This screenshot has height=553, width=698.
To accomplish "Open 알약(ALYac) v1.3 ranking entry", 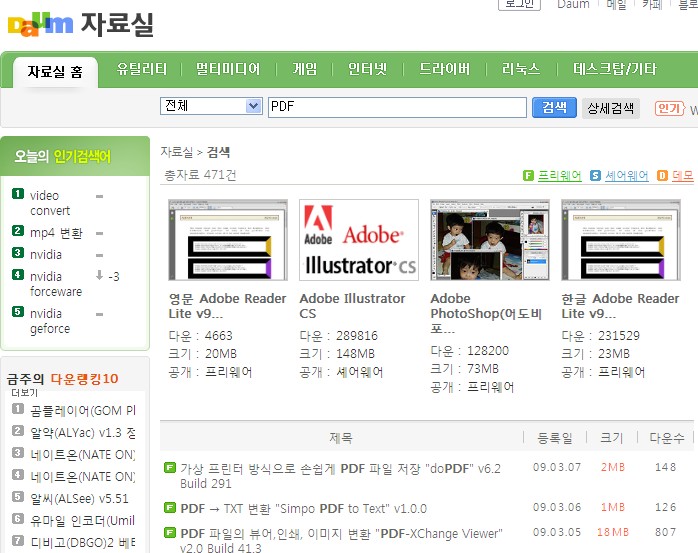I will click(x=83, y=432).
